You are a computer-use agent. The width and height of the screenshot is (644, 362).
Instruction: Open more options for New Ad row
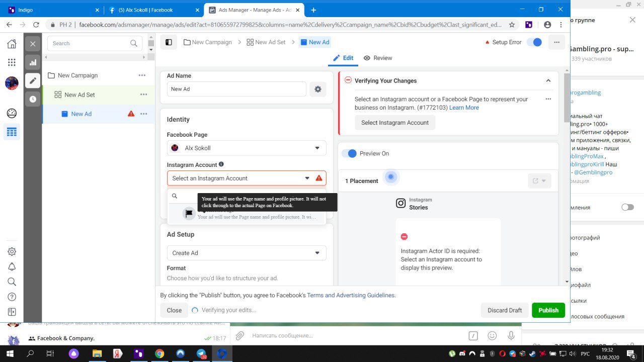144,114
